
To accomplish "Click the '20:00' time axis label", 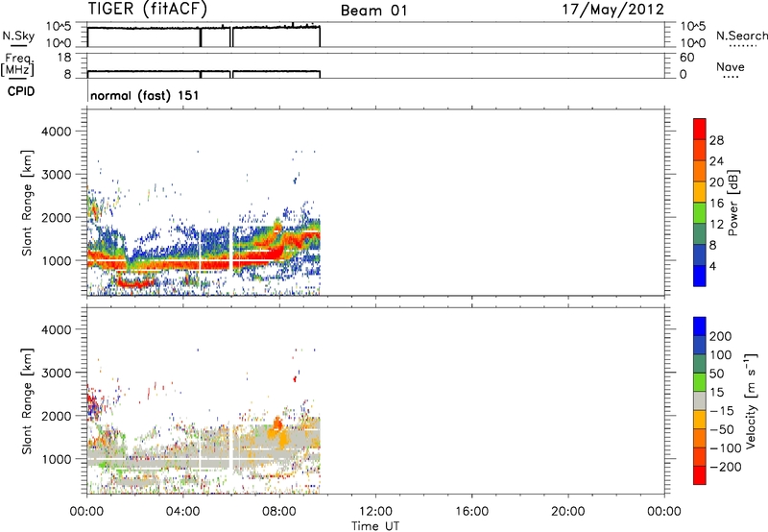I will click(567, 512).
